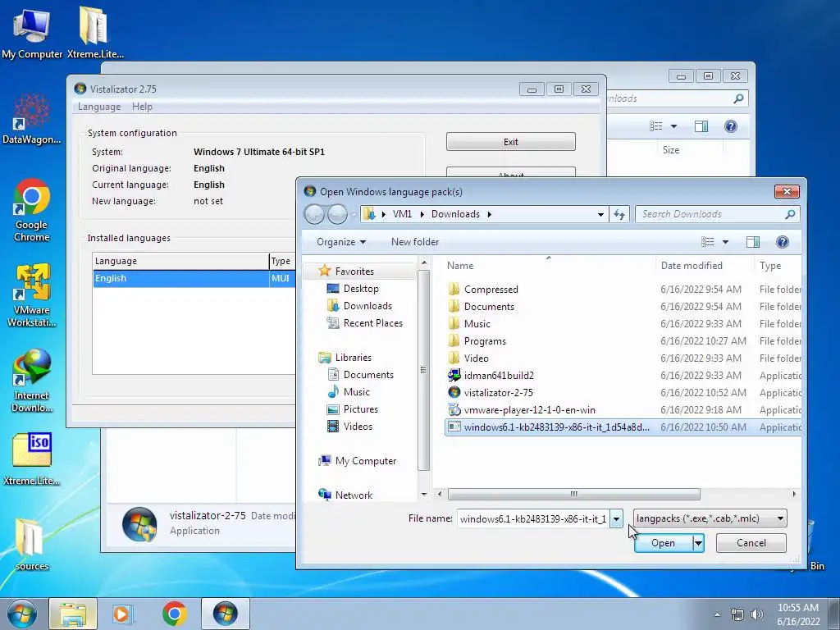Click the horizontal scrollbar in the file list
The image size is (840, 630).
click(x=573, y=494)
